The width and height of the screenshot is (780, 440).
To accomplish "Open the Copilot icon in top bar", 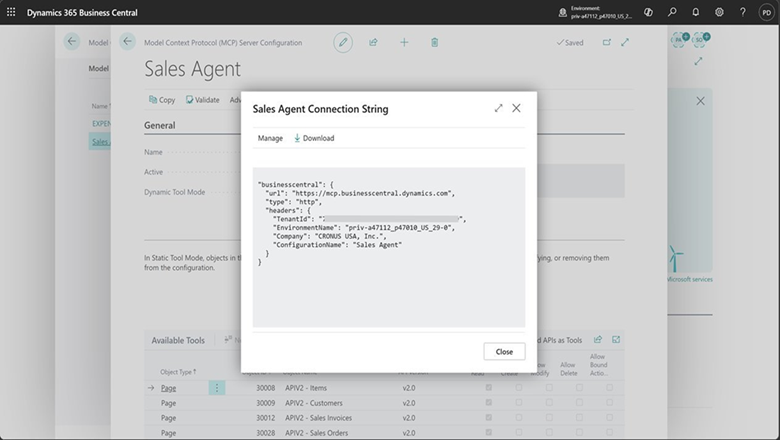I will tap(648, 12).
